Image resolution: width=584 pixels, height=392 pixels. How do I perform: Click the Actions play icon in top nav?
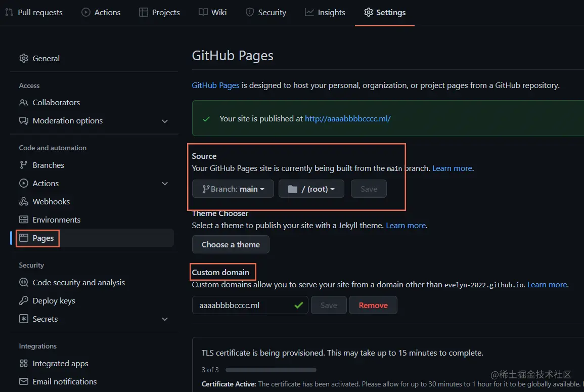coord(85,12)
